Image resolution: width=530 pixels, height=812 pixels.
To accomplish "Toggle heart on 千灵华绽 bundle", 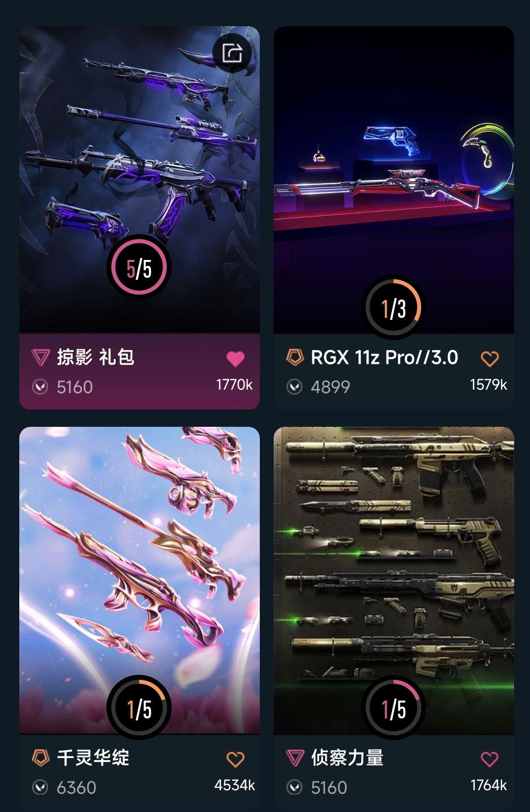I will [236, 759].
